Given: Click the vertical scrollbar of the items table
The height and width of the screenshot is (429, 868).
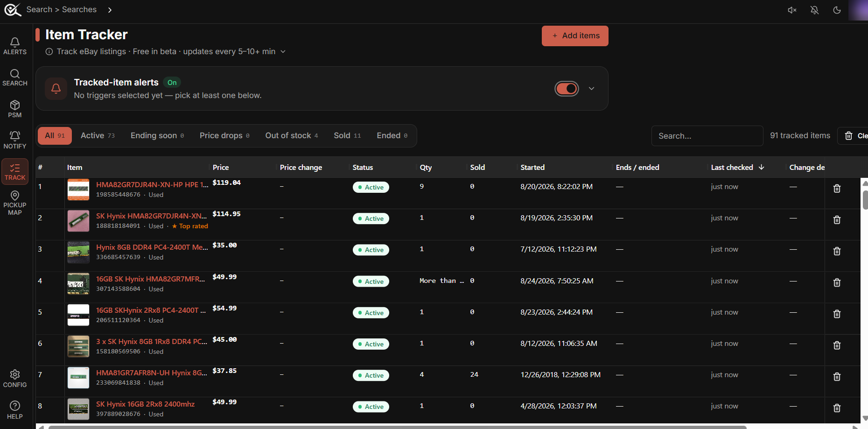Looking at the screenshot, I should 865,201.
